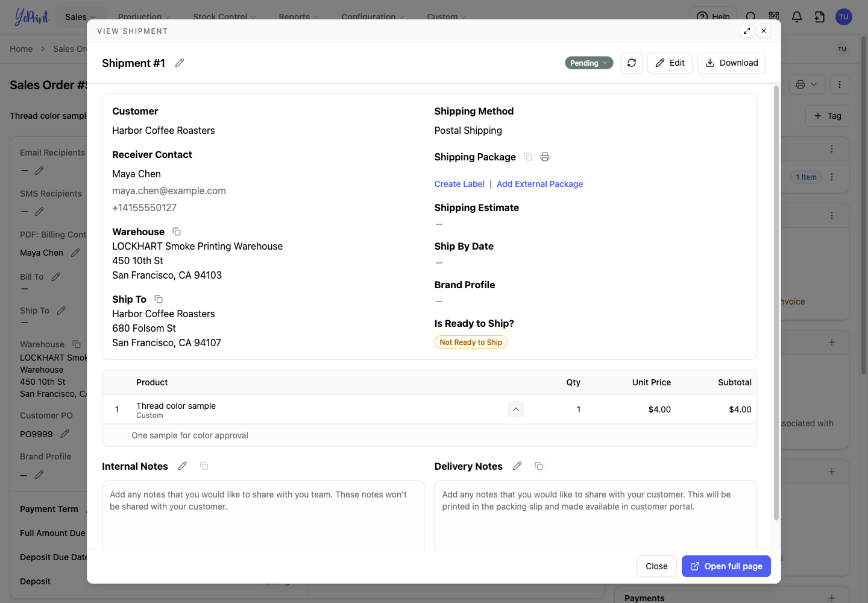Click the Tag button behind the dialog

coord(828,116)
